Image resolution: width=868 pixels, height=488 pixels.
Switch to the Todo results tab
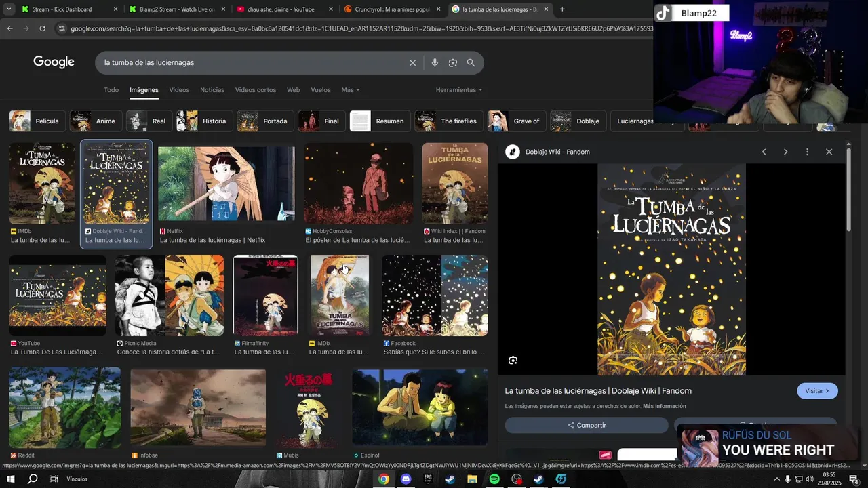(x=111, y=90)
